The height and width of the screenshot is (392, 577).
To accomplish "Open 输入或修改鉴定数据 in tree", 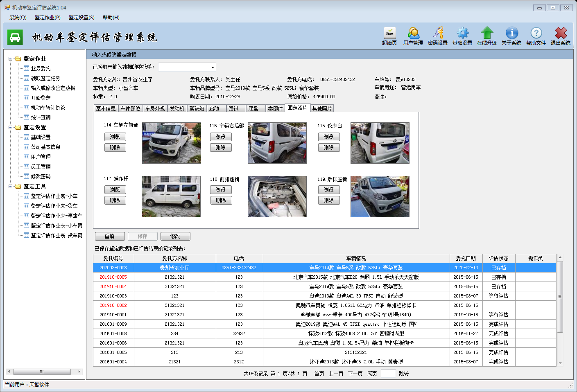I will (x=53, y=88).
